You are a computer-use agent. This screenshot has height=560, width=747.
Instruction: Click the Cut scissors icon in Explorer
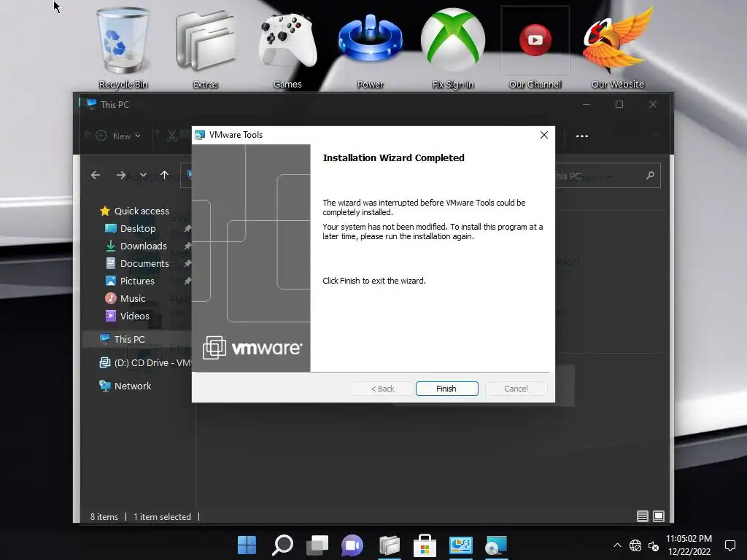[172, 136]
